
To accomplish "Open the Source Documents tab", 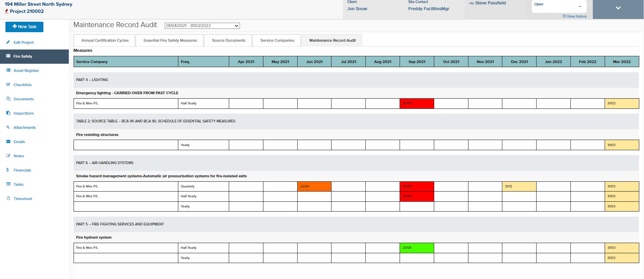I will pyautogui.click(x=228, y=40).
